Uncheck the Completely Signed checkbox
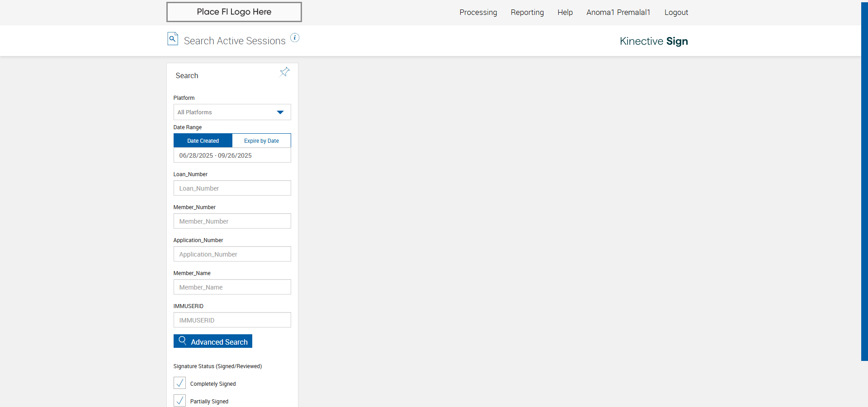 (x=179, y=383)
